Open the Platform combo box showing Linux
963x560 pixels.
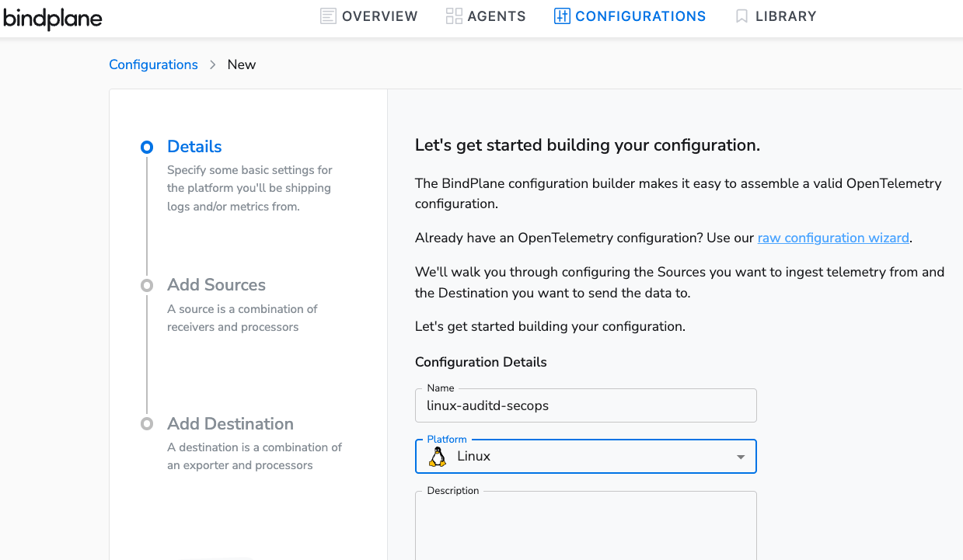(x=586, y=457)
